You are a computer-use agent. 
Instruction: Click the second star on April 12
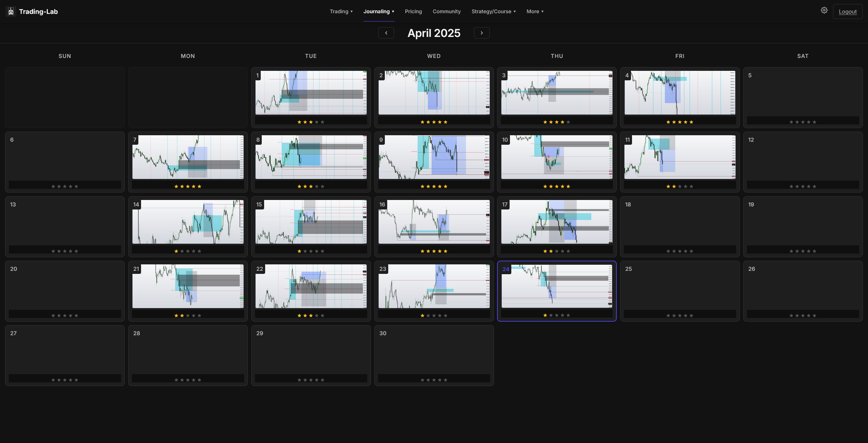click(797, 186)
